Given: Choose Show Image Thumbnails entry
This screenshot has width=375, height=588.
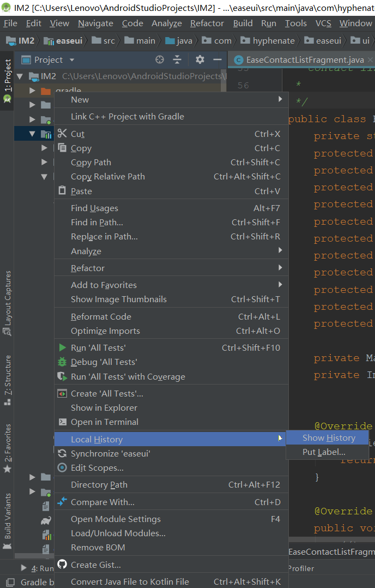Looking at the screenshot, I should tap(172, 299).
